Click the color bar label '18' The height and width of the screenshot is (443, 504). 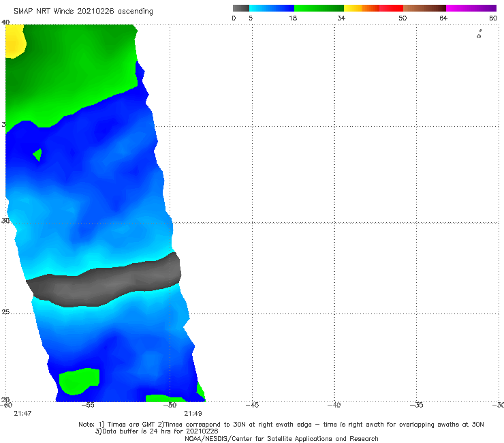(x=293, y=18)
